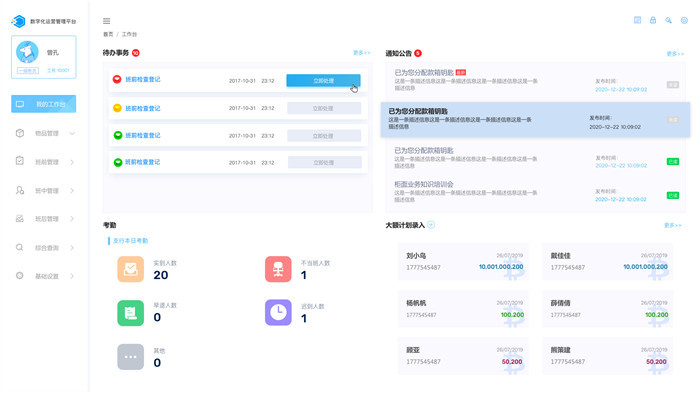Open the 杨帆帆 large-amount card
Viewport: 700px width, 393px height.
point(463,309)
